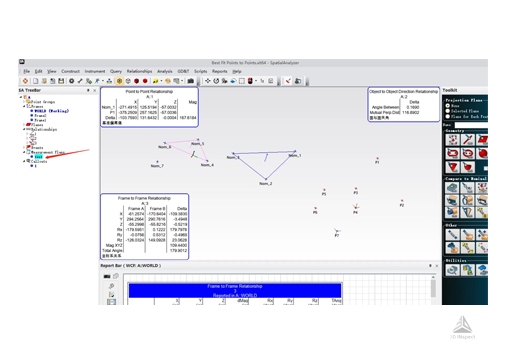
Task: Select the Line geometry tool in Toolkit
Action: point(467,140)
